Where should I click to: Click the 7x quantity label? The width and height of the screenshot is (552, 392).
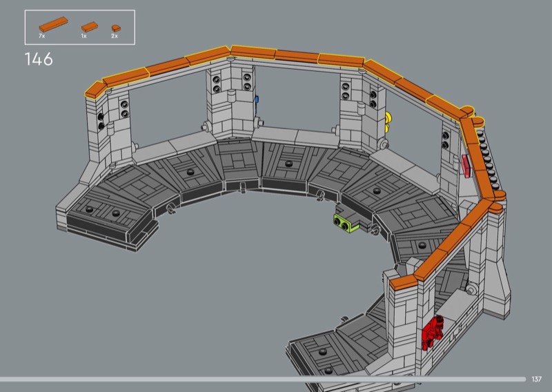pyautogui.click(x=42, y=36)
